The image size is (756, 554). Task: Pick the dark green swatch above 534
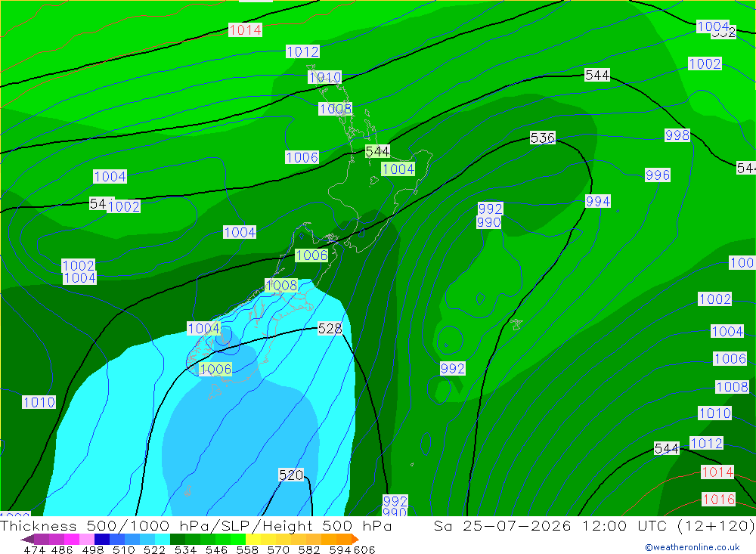coord(178,539)
